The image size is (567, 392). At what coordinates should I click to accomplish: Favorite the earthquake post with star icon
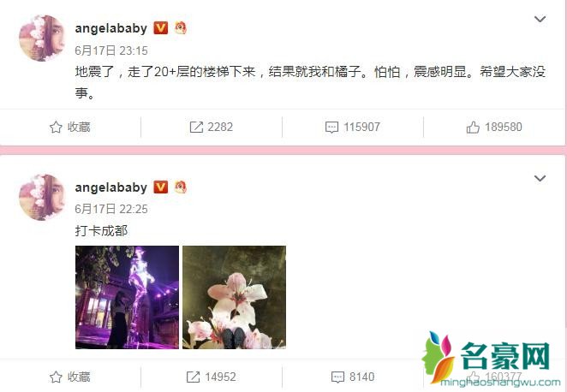pos(69,127)
